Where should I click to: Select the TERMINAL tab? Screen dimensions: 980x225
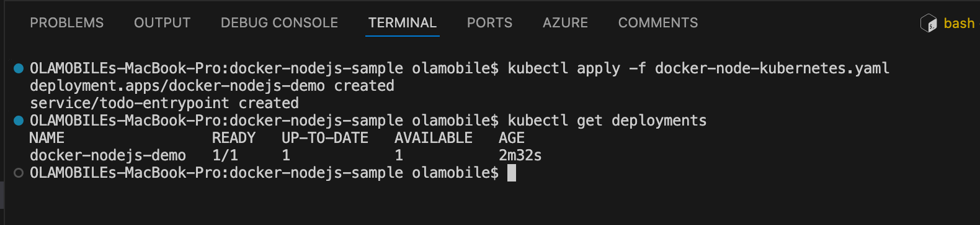[x=403, y=23]
